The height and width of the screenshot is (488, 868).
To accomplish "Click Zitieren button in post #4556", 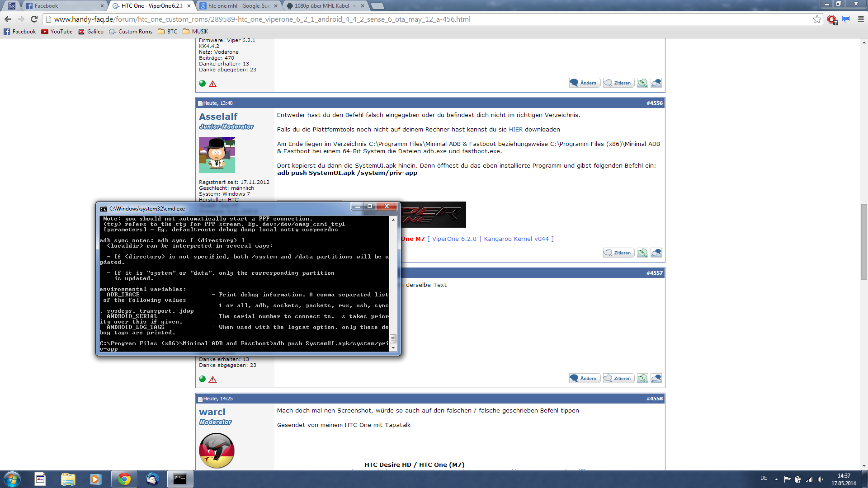I will pyautogui.click(x=619, y=253).
